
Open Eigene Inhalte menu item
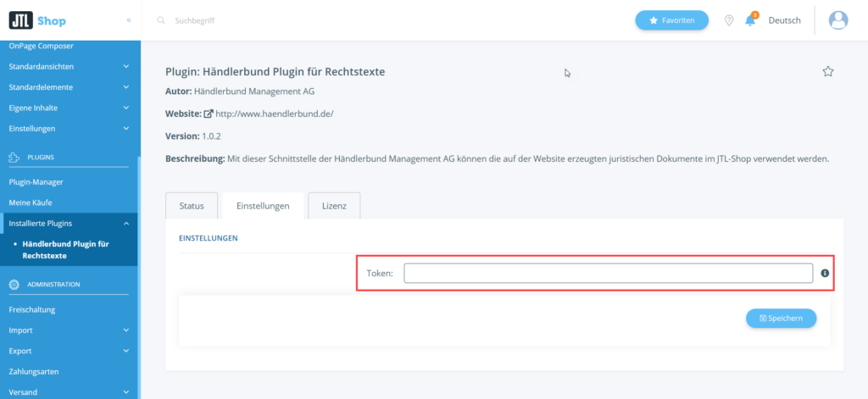tap(33, 108)
